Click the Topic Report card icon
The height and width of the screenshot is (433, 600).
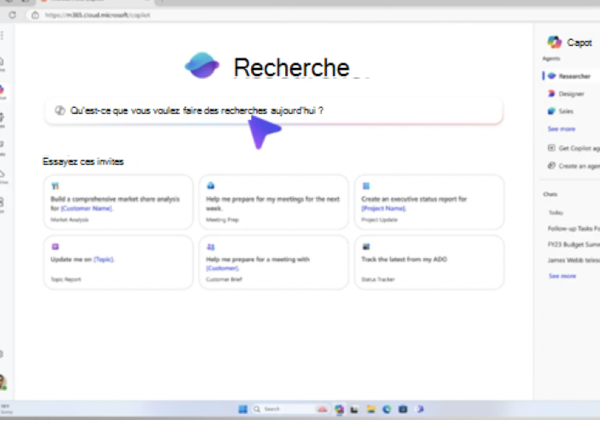coord(55,247)
